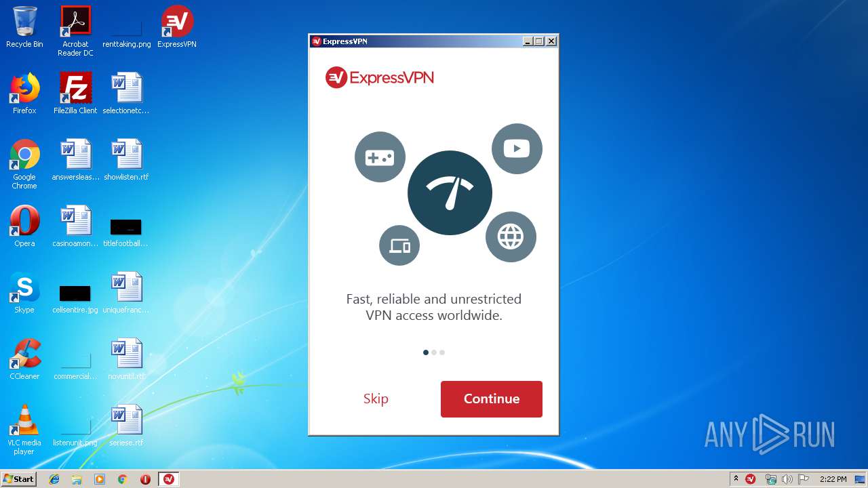Select the seriese.rtf document icon

tap(126, 426)
